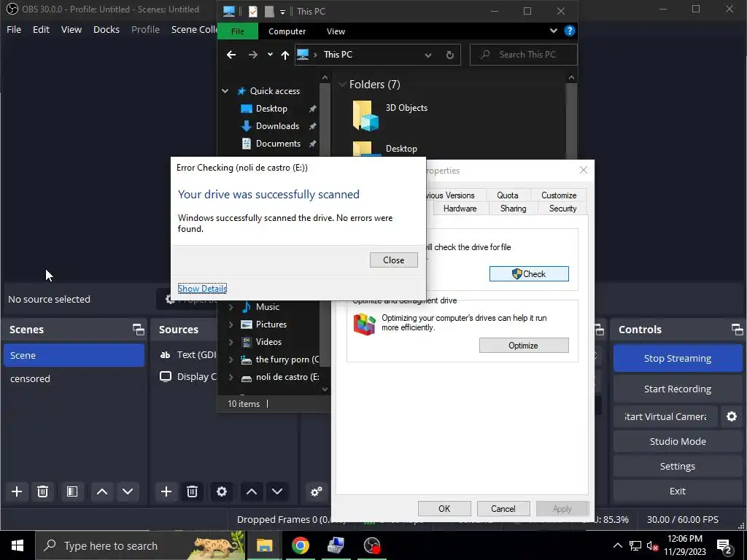
Task: Refresh the This PC location
Action: tap(449, 55)
